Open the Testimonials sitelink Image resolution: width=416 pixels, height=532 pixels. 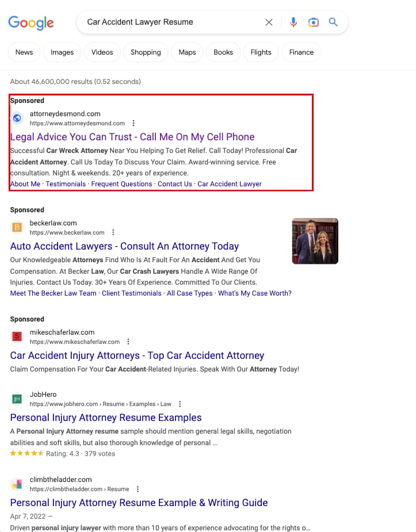pyautogui.click(x=66, y=184)
